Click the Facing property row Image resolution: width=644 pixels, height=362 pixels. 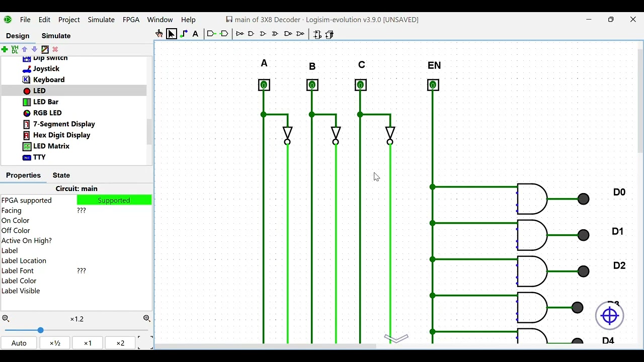coord(76,210)
